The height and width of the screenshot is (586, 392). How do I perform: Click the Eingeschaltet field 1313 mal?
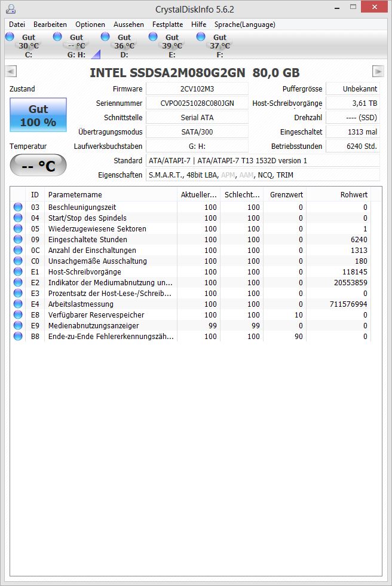(353, 132)
